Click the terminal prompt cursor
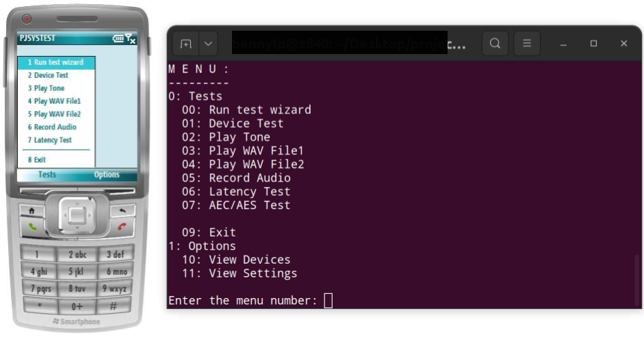This screenshot has width=644, height=337. pos(329,301)
